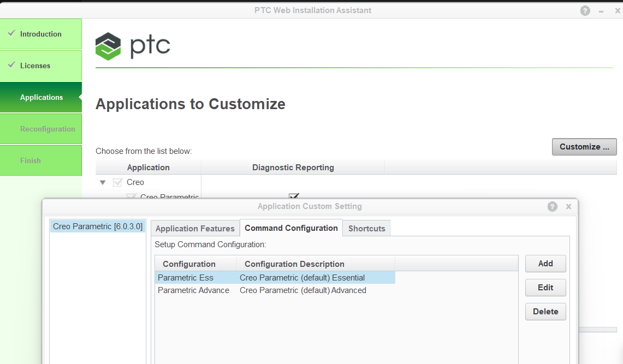
Task: Select the Command Configuration tab
Action: pos(291,228)
